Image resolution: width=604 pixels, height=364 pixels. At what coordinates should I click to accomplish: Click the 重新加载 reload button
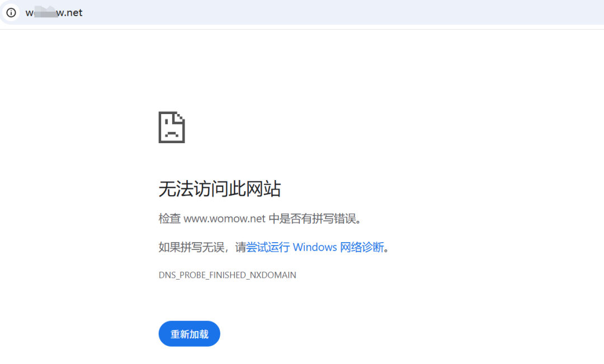189,333
